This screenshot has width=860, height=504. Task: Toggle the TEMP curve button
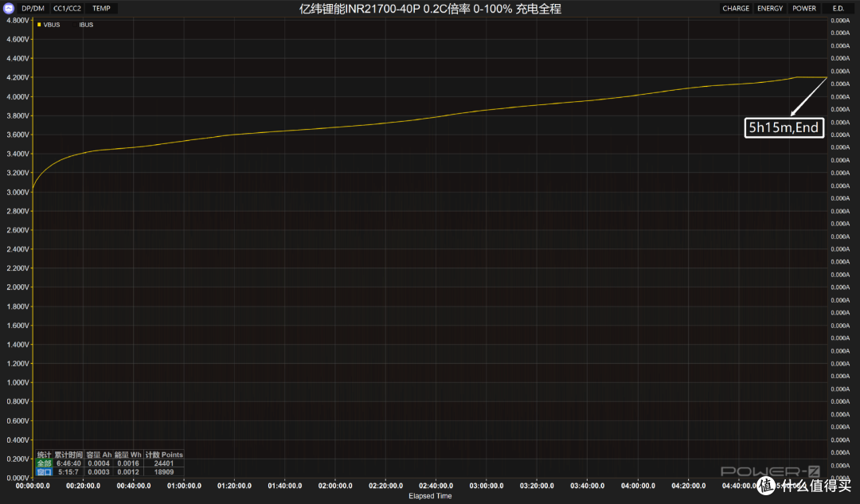tap(101, 8)
